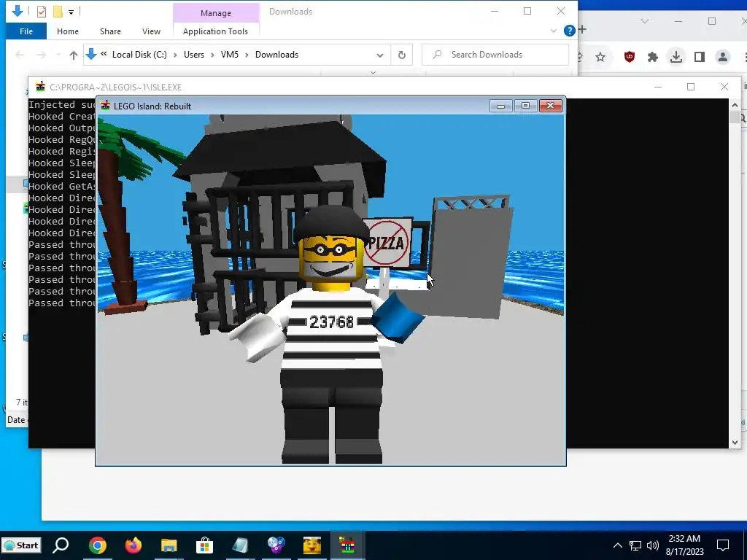The image size is (747, 560).
Task: Click the Properties checkmark quick access icon
Action: pyautogui.click(x=42, y=12)
